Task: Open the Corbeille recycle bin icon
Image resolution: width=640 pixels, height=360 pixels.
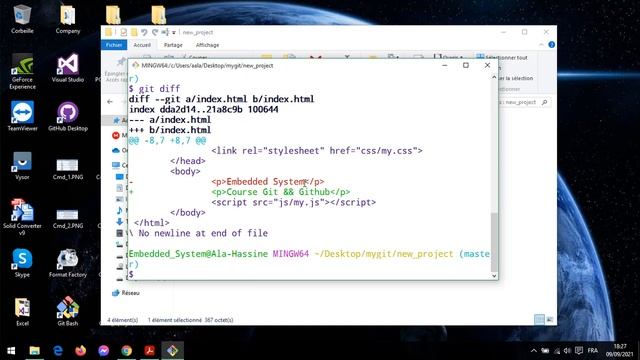Action: coord(22,19)
